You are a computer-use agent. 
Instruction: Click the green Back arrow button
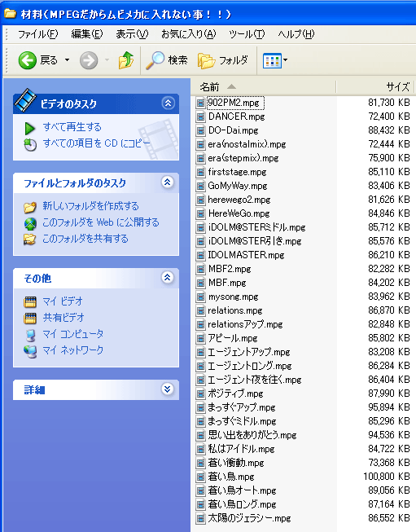point(28,60)
